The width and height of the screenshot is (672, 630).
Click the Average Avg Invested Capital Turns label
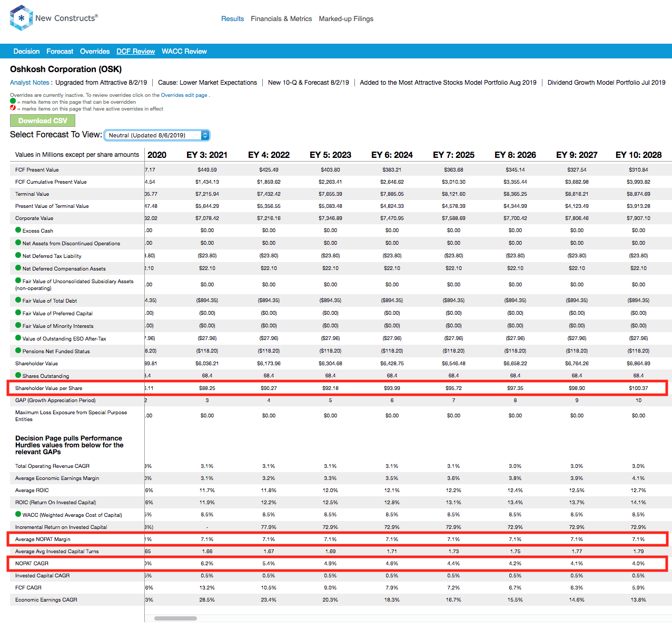57,551
